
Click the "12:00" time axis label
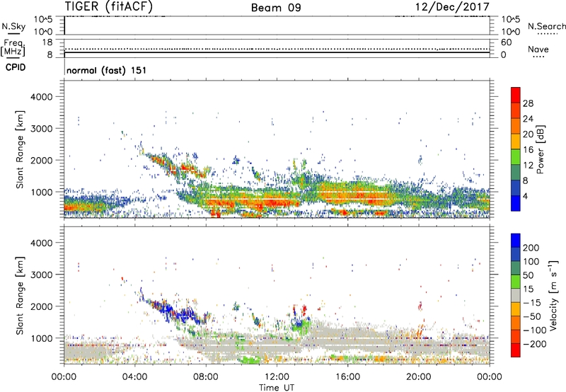point(277,377)
